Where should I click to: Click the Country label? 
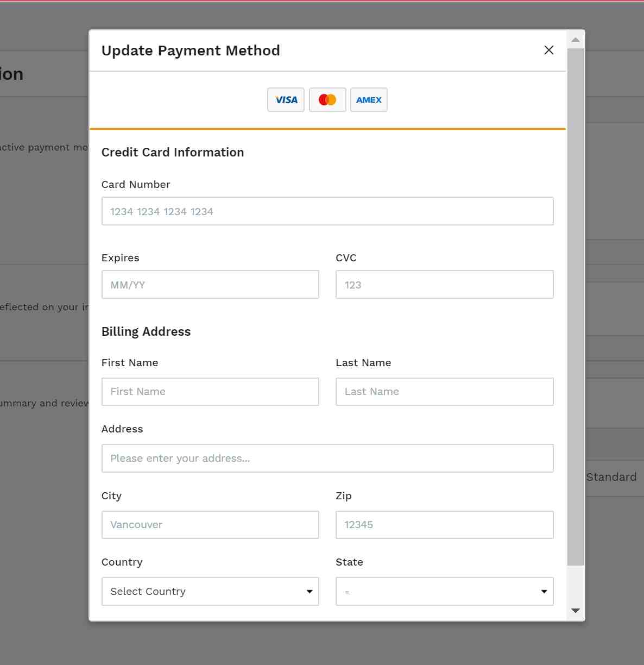[x=122, y=562]
